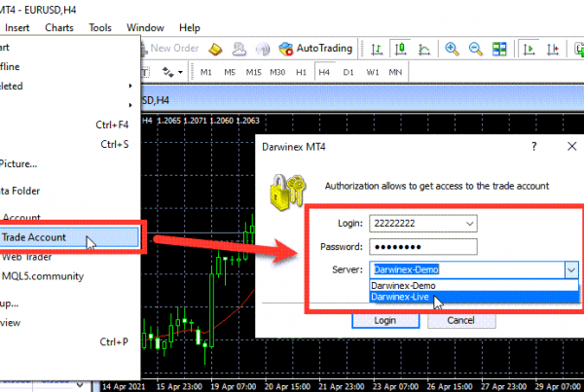Image resolution: width=584 pixels, height=392 pixels.
Task: Open the Window menu
Action: (x=145, y=28)
